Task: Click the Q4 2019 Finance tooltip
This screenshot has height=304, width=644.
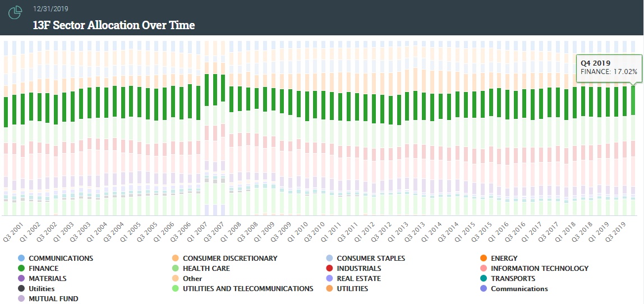Action: click(x=609, y=67)
